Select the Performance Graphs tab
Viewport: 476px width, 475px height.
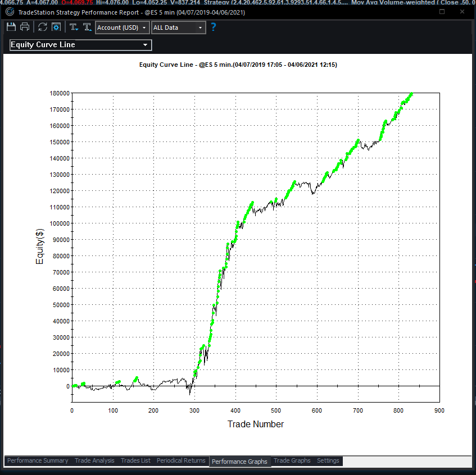[x=240, y=461]
